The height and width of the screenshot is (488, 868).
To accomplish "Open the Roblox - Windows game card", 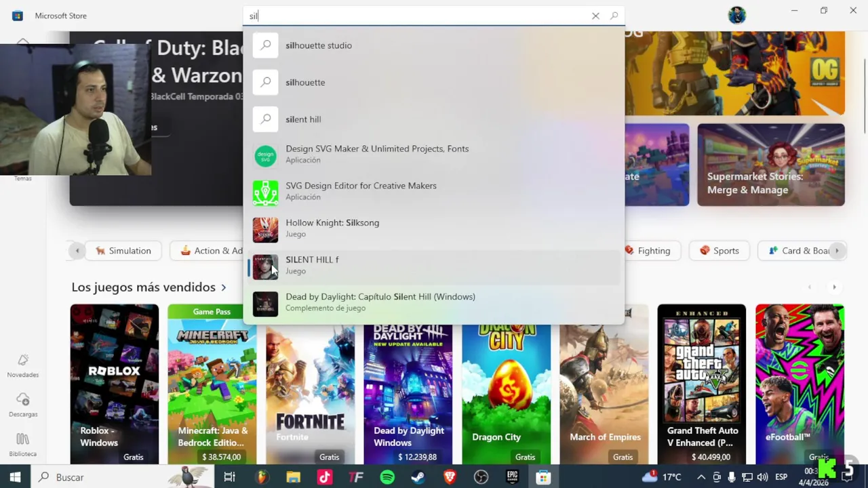I will coord(114,384).
